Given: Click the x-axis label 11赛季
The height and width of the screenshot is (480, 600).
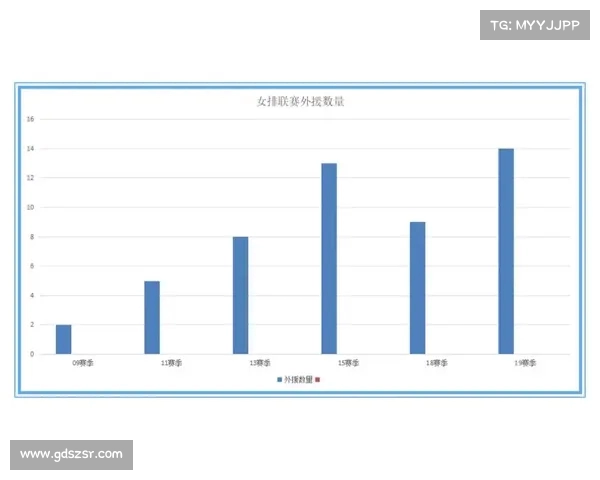Looking at the screenshot, I should coord(171,363).
